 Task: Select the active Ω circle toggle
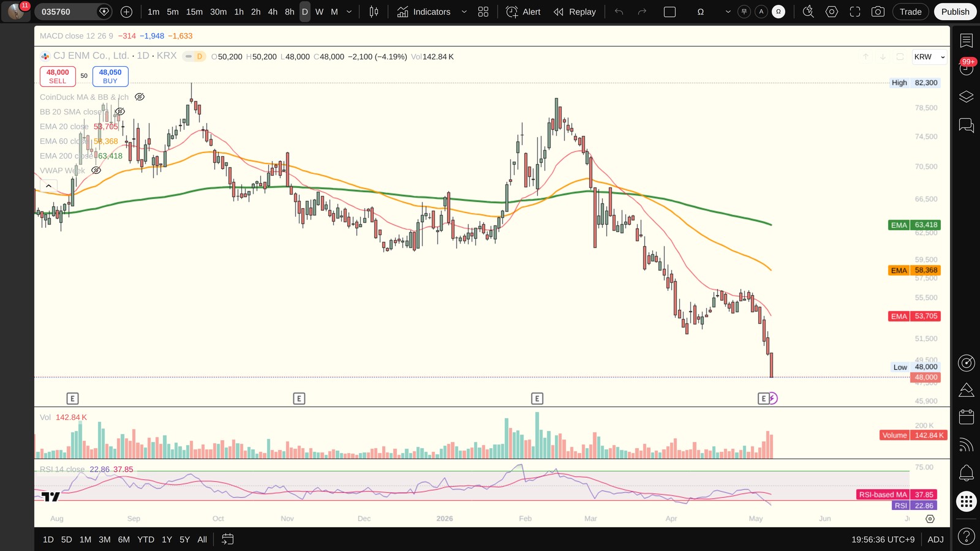[778, 12]
